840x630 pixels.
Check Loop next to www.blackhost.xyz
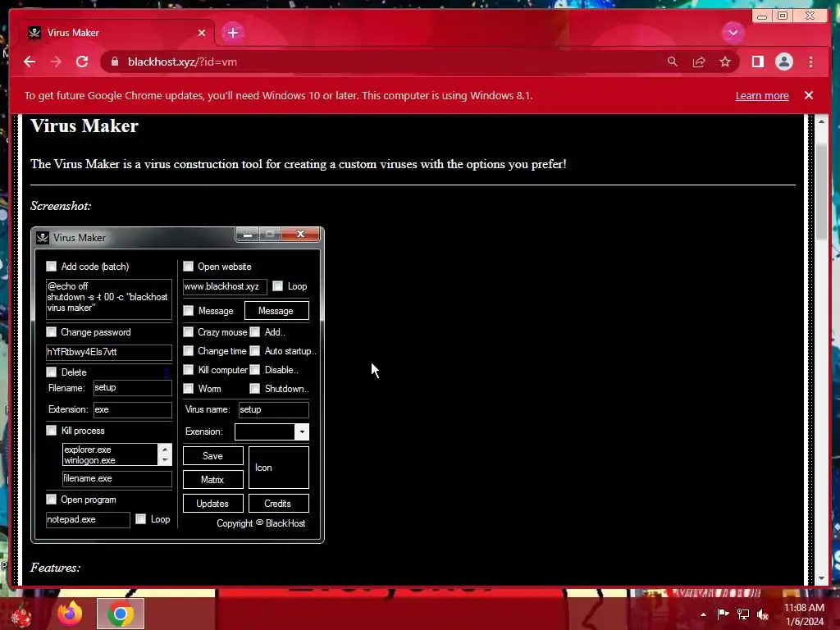277,286
